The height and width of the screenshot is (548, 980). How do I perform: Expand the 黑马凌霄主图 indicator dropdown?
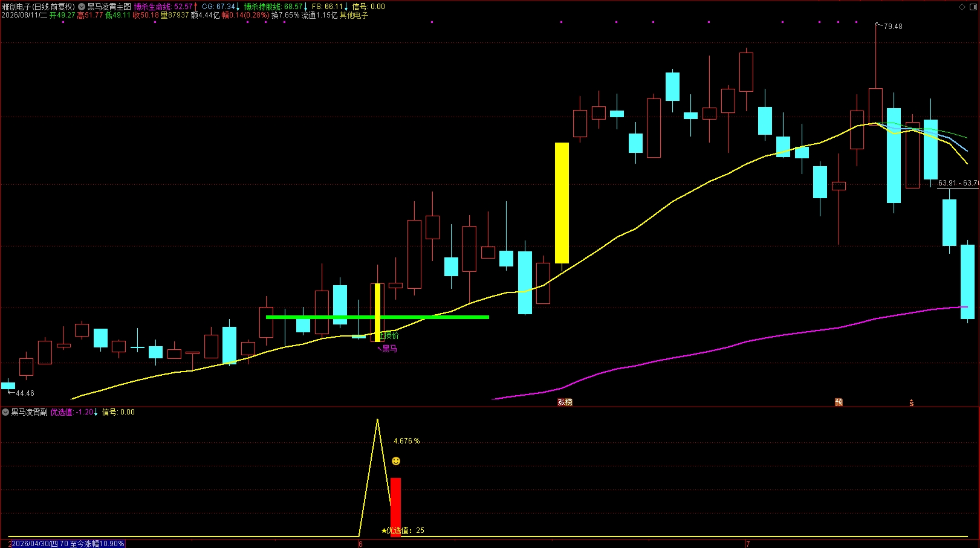(82, 7)
